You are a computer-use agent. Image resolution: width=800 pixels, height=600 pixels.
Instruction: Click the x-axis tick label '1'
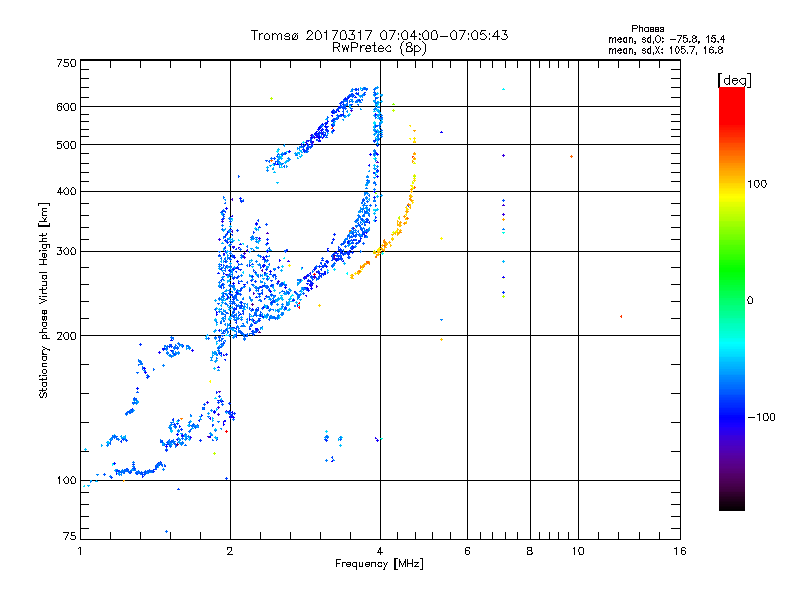tap(80, 551)
